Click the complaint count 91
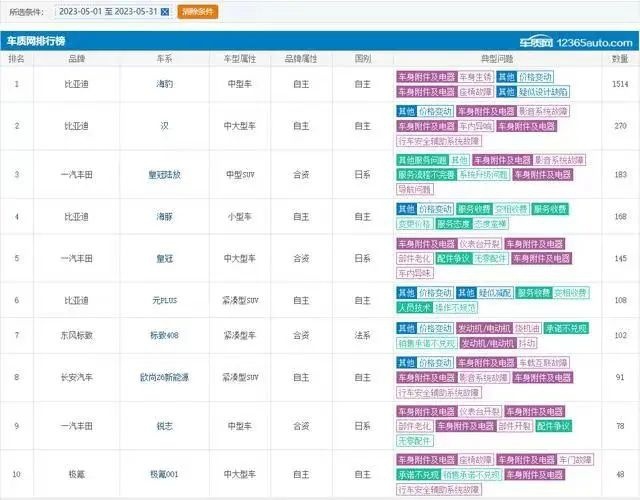This screenshot has height=500, width=640. (620, 377)
